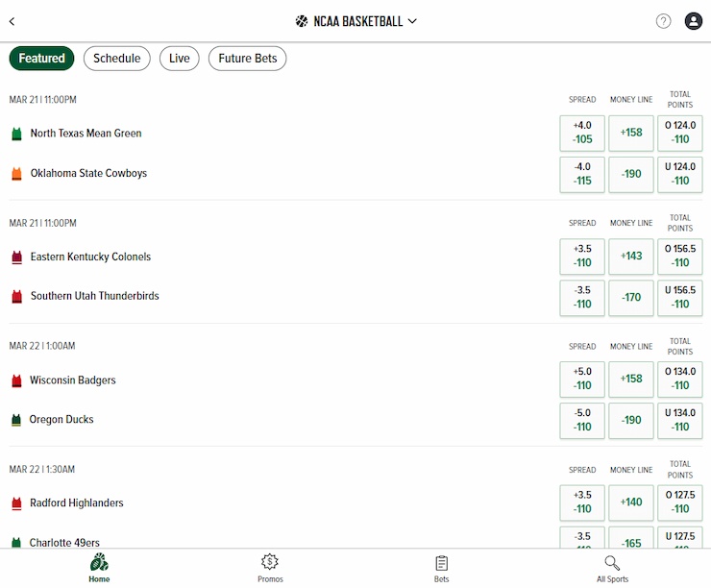Select Oklahoma State -4.0 spread bet
Image resolution: width=711 pixels, height=588 pixels.
coord(582,175)
